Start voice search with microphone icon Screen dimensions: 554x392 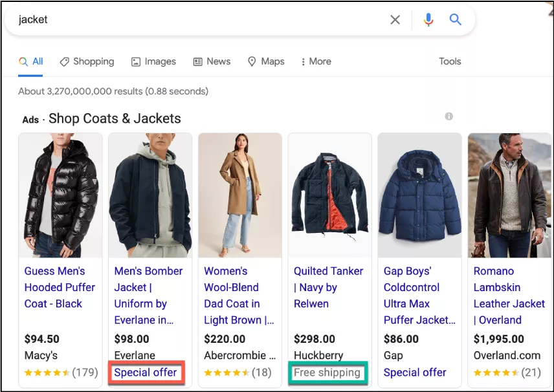pos(428,20)
